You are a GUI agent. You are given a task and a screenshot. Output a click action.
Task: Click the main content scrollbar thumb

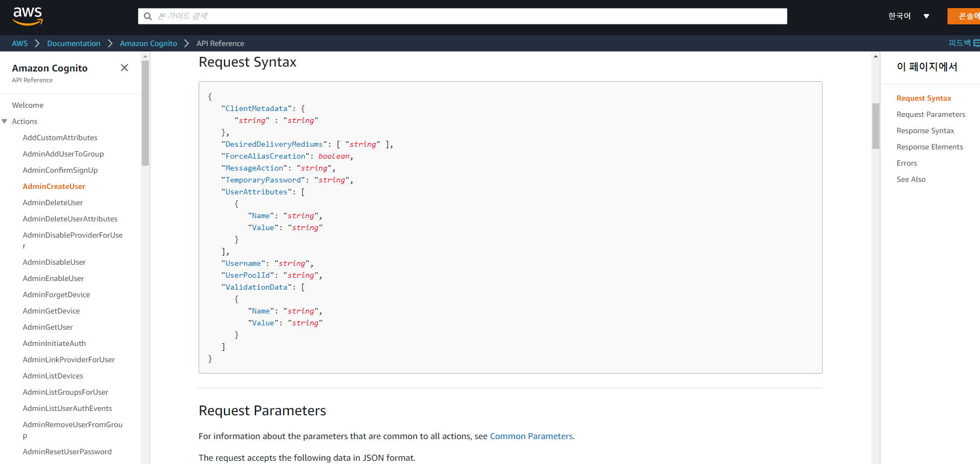876,126
